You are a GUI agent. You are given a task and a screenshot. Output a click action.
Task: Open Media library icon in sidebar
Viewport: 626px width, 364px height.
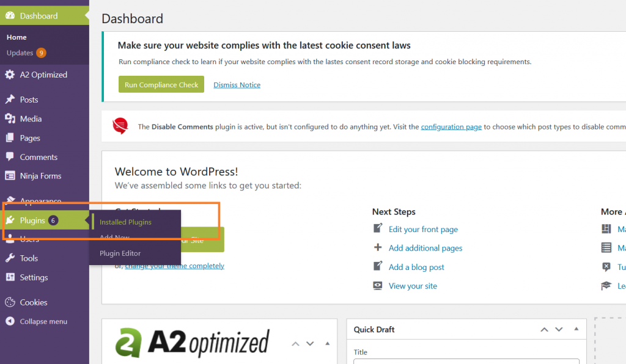pyautogui.click(x=10, y=118)
